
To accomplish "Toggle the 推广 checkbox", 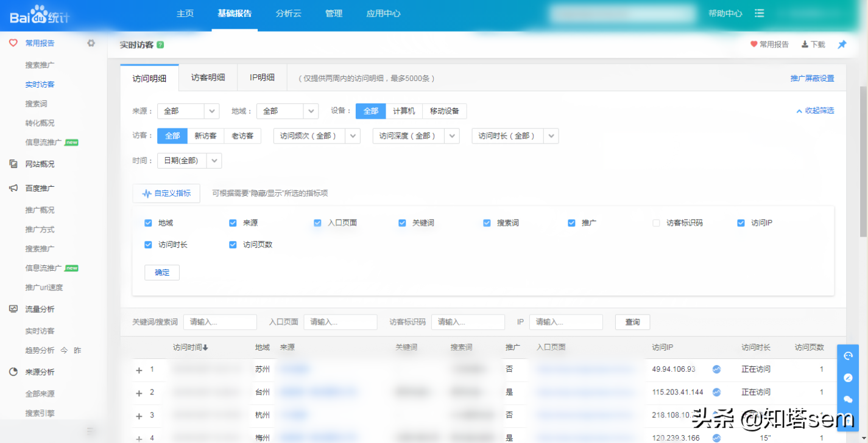I will pos(571,223).
